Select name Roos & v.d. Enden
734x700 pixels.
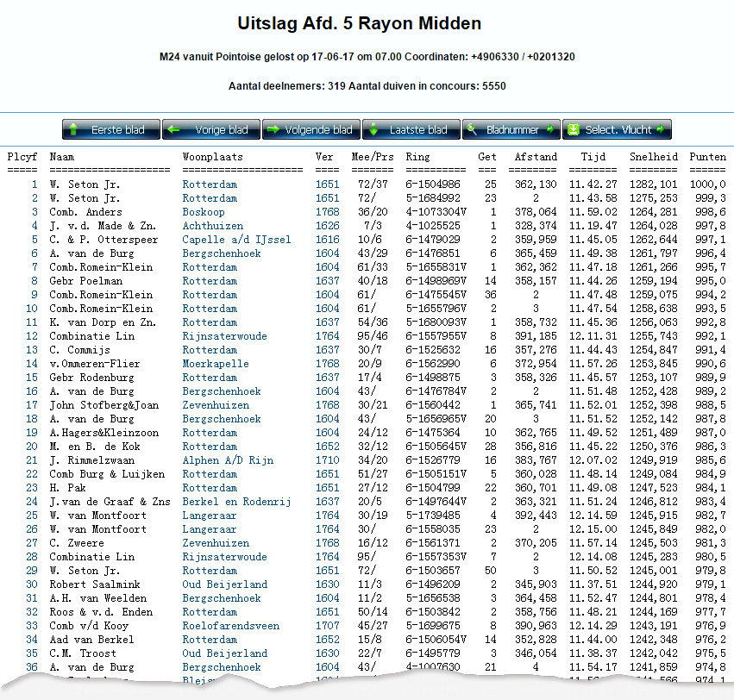point(101,612)
